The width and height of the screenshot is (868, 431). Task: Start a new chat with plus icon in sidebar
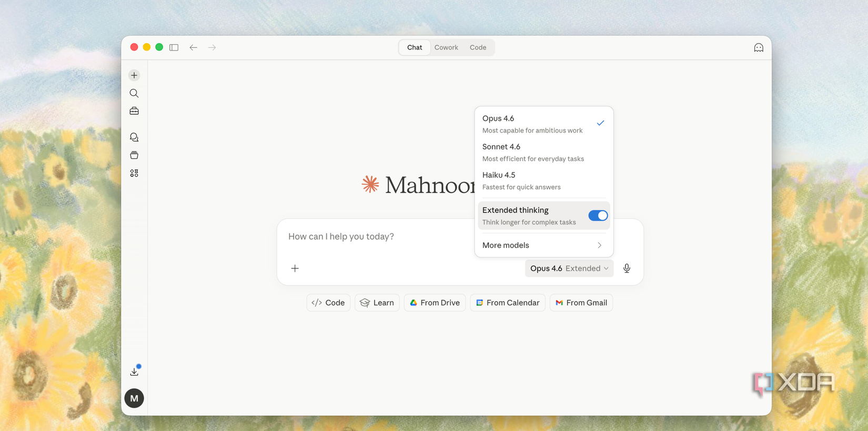(x=134, y=75)
